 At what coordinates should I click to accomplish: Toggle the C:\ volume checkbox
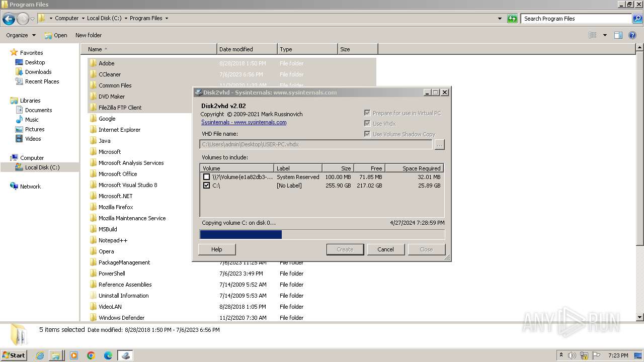(x=206, y=186)
